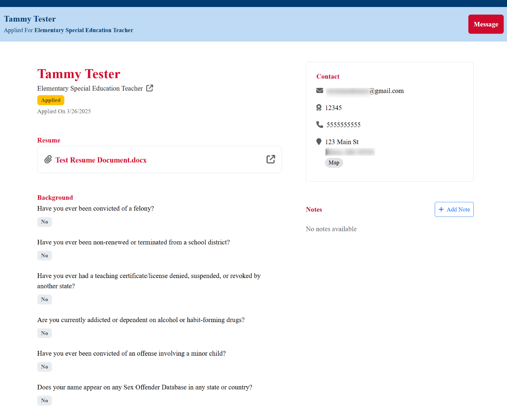Click the Tammy Tester page heading
The width and height of the screenshot is (507, 420).
[x=79, y=74]
